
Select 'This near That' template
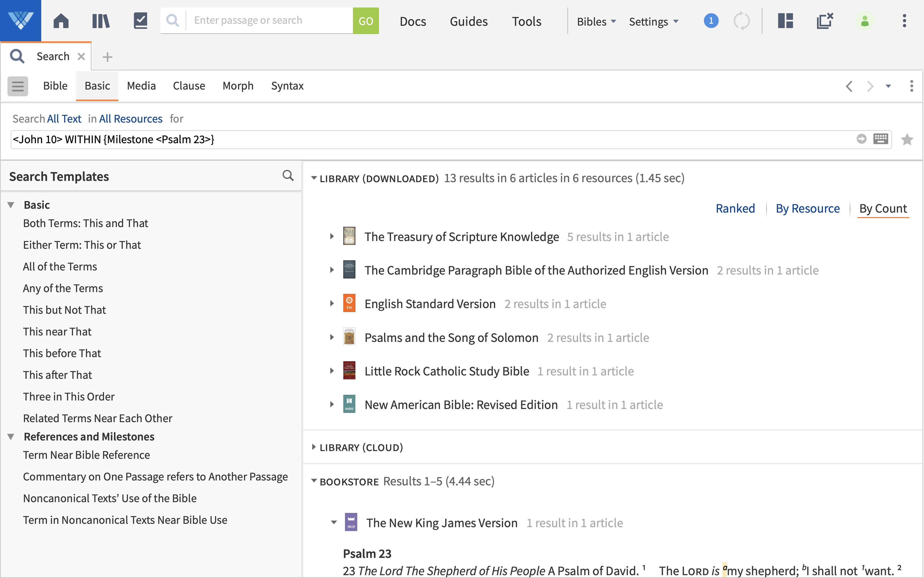tap(57, 331)
